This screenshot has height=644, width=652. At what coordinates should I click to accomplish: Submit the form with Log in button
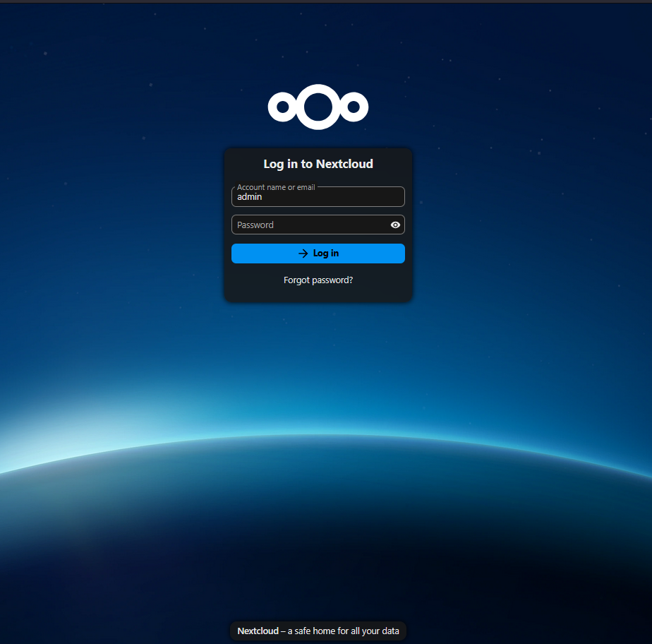318,254
